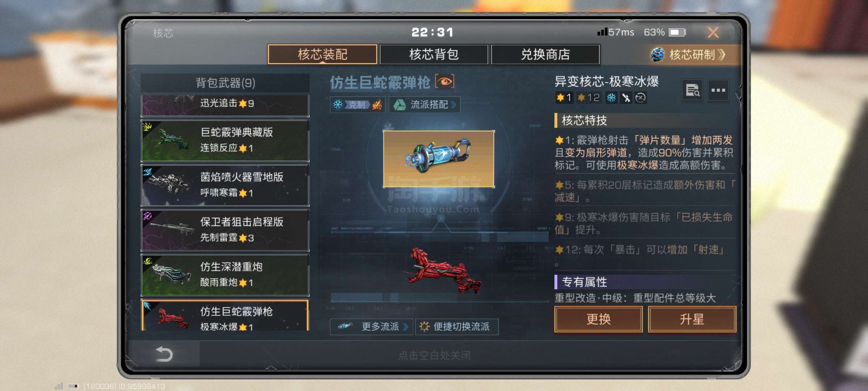This screenshot has height=391, width=868.
Task: Click the circular X icon under core title
Action: 641,98
